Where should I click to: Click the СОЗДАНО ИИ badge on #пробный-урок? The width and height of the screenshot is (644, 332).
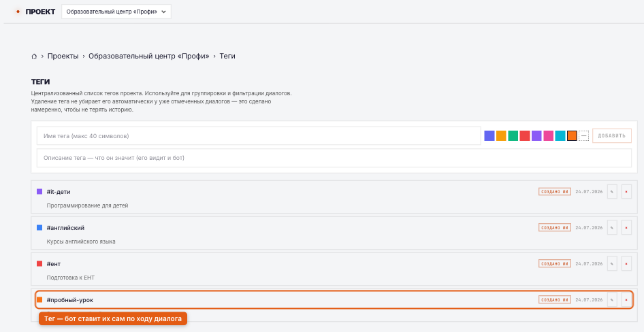554,299
